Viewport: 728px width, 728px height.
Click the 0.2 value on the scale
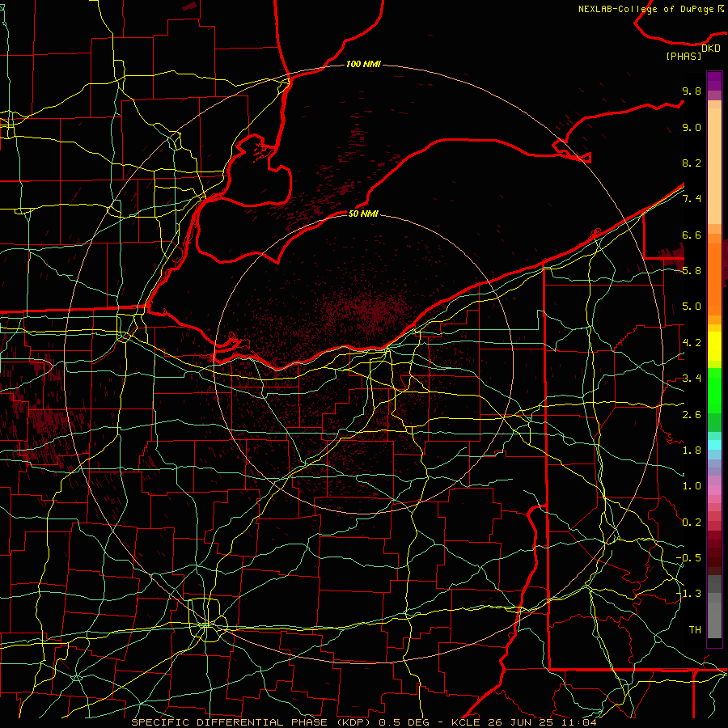coord(692,523)
